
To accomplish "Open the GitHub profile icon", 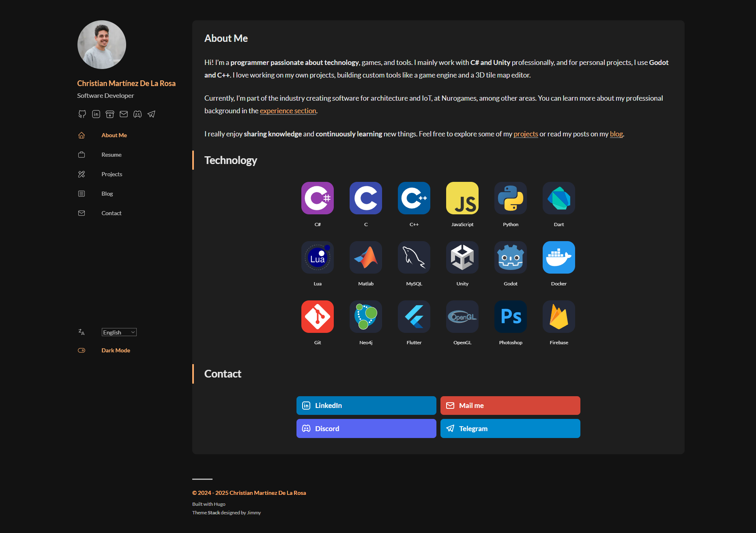I will coord(82,114).
